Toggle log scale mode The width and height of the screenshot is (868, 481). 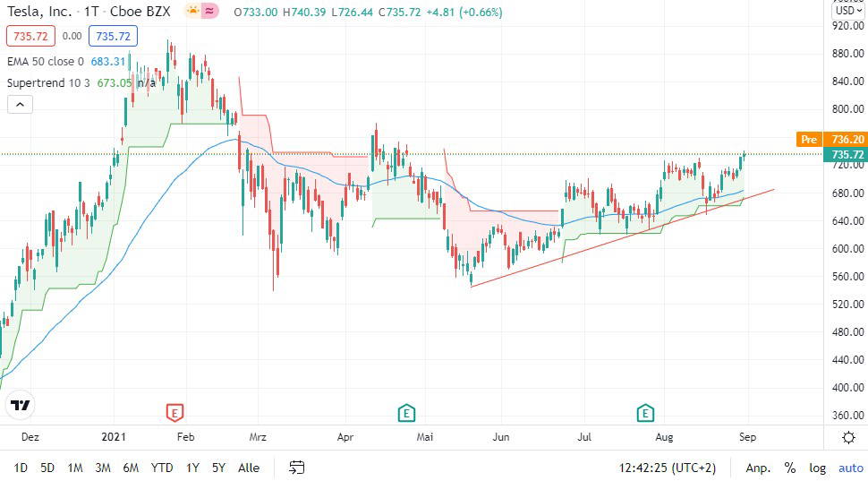(x=817, y=468)
